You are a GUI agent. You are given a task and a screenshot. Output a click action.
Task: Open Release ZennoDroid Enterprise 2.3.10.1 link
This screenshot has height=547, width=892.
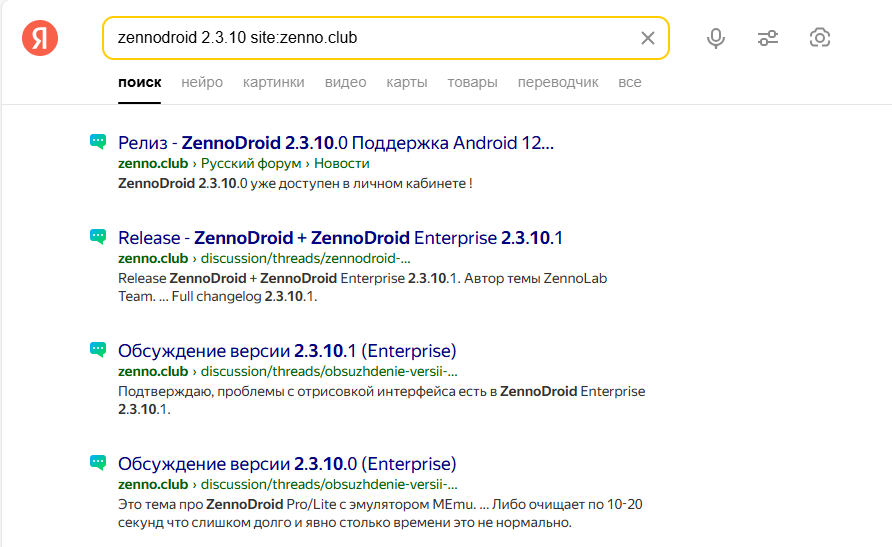(x=340, y=238)
